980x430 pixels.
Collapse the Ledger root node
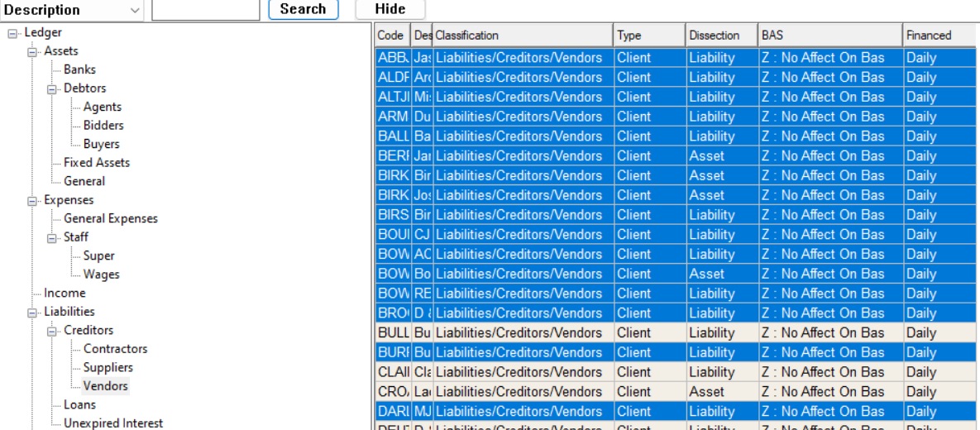tap(12, 34)
